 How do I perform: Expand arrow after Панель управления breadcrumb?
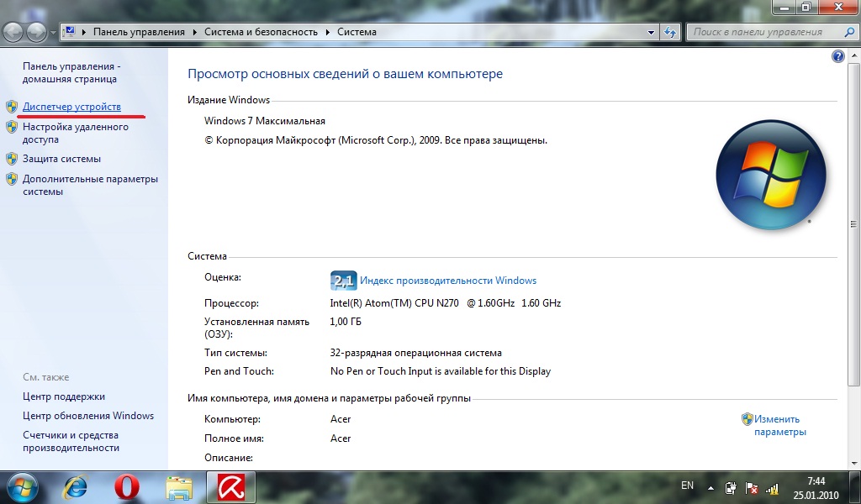pos(195,33)
